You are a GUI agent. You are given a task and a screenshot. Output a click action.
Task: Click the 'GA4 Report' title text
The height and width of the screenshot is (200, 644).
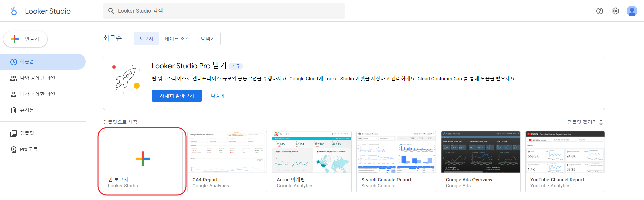coord(205,180)
